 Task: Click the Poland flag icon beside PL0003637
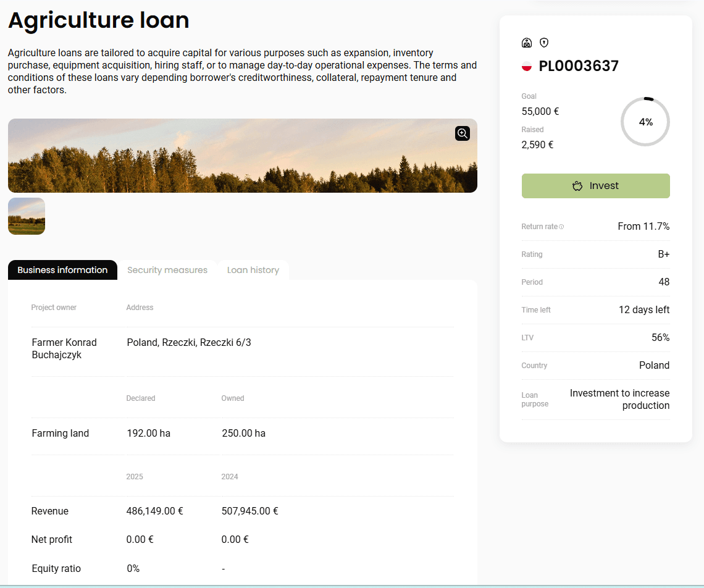(x=526, y=67)
